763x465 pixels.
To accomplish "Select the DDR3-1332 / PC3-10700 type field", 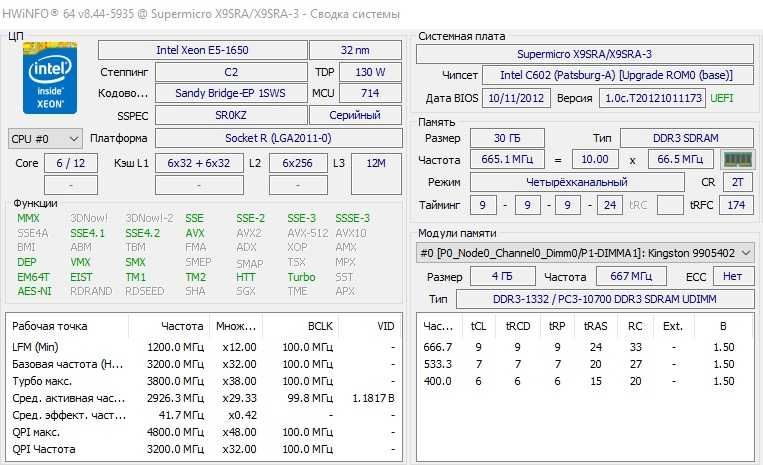I will (605, 299).
